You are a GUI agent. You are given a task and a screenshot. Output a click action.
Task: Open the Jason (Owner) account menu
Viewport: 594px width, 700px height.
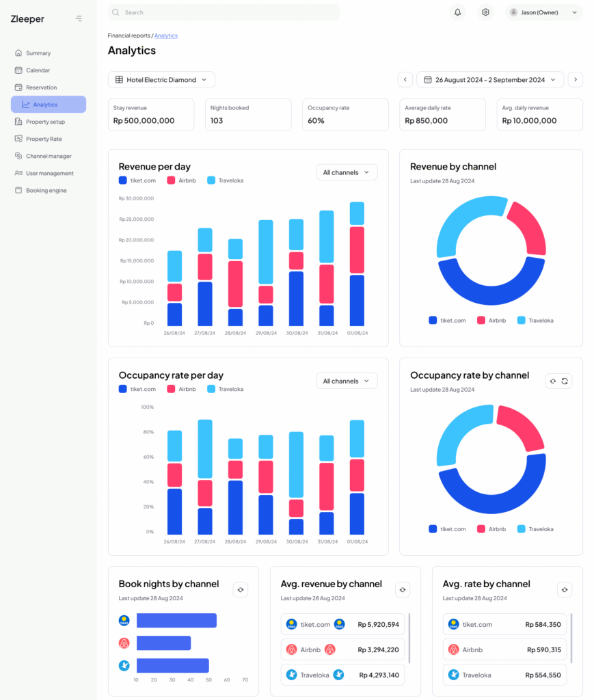[544, 12]
